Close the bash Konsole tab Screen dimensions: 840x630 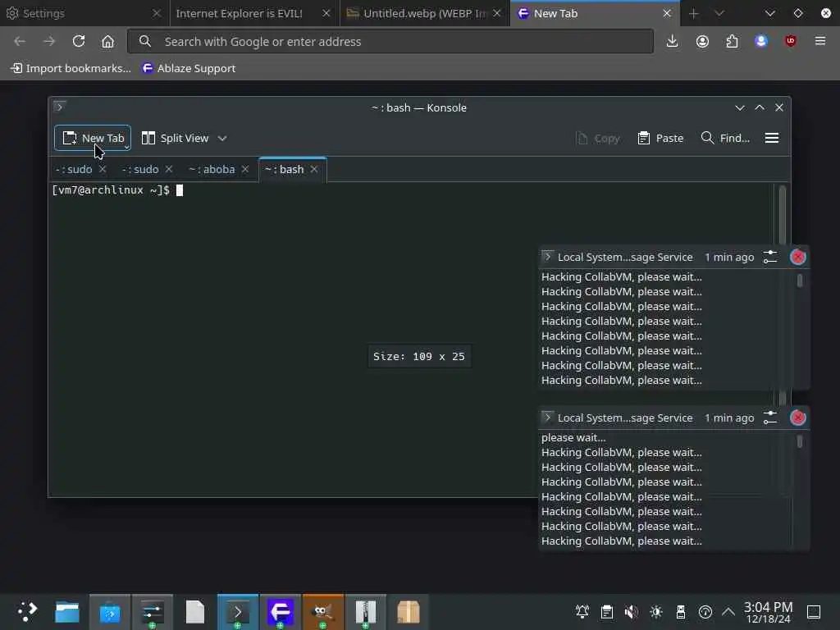click(x=314, y=169)
